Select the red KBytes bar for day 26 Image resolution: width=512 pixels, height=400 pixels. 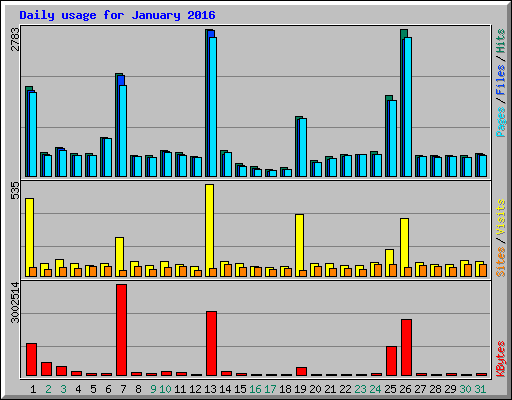(x=406, y=347)
